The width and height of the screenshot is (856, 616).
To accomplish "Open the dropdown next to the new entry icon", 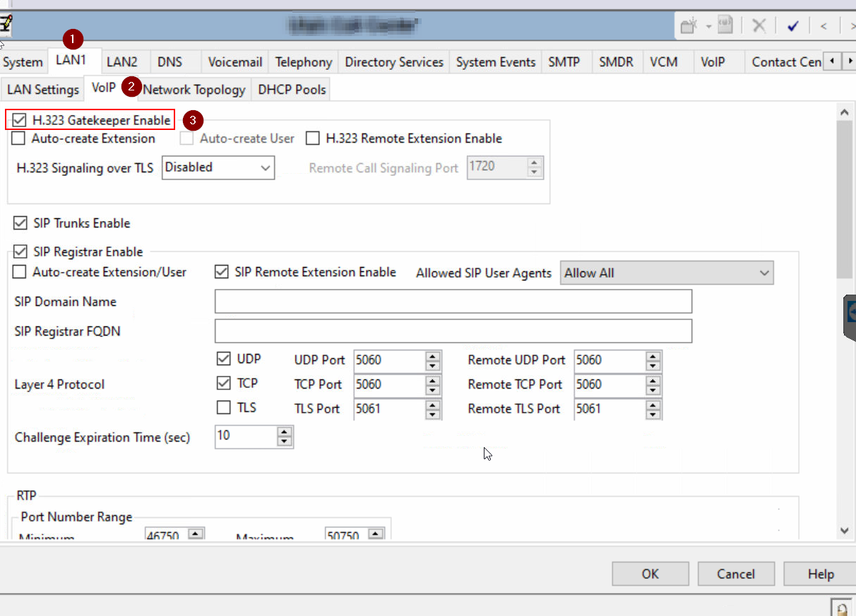I will point(708,25).
